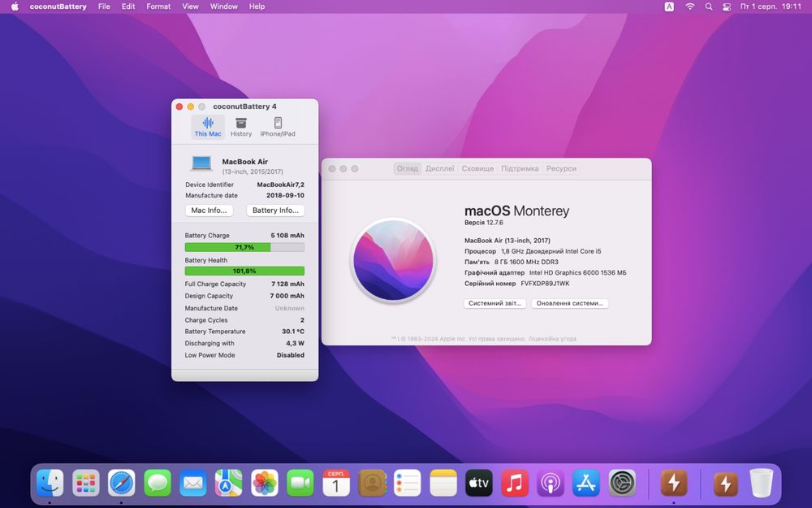Image resolution: width=812 pixels, height=508 pixels.
Task: Open the coconutBattery application menu
Action: (x=58, y=7)
